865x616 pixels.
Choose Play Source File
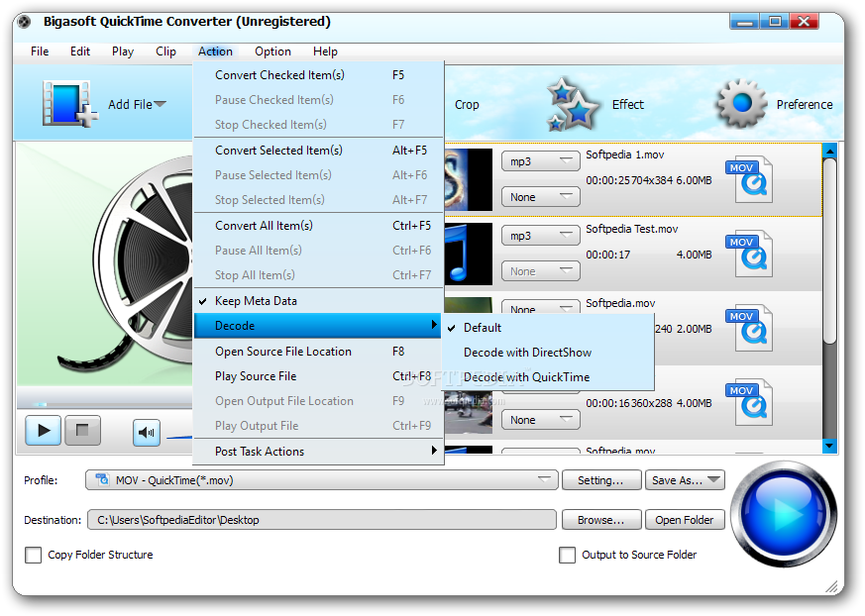coord(319,376)
